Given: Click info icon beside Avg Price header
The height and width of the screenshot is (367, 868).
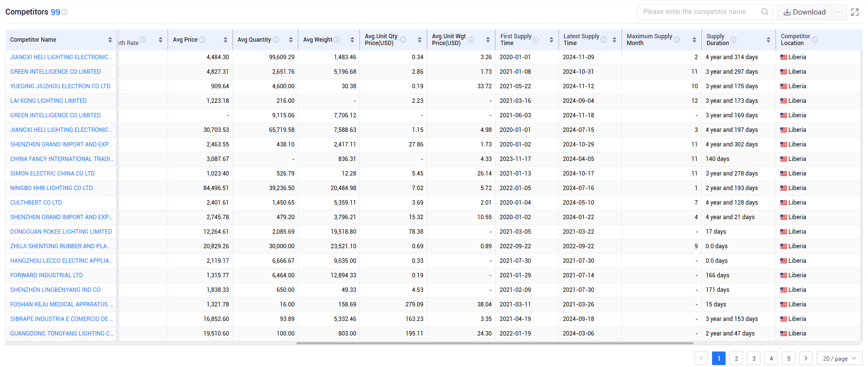Looking at the screenshot, I should (x=202, y=40).
